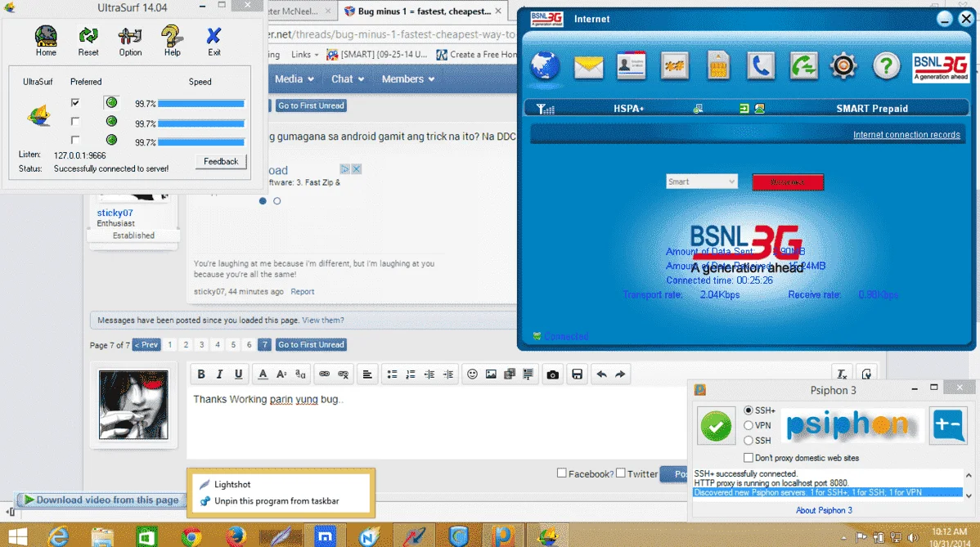The height and width of the screenshot is (547, 980).
Task: Click inside the reply message text area
Action: 436,424
